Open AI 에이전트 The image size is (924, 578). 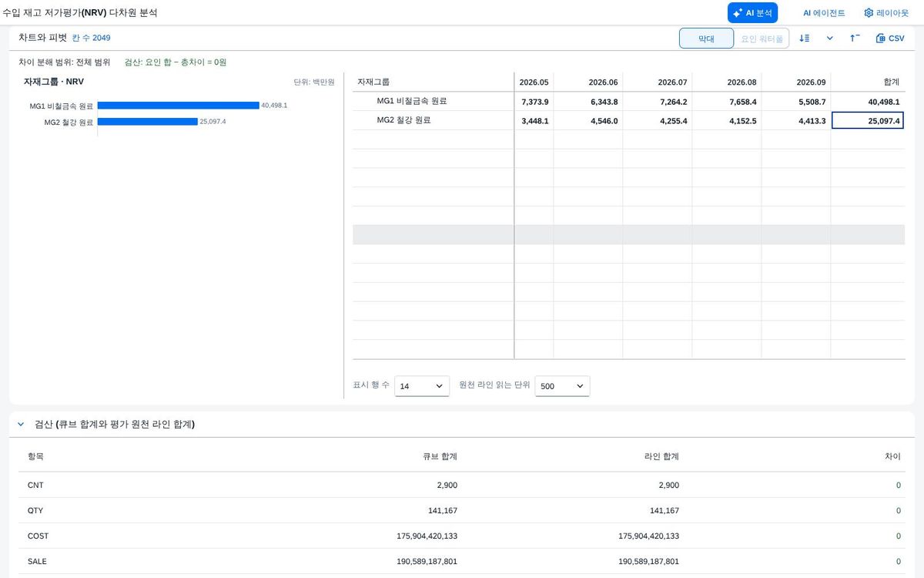[x=824, y=13]
